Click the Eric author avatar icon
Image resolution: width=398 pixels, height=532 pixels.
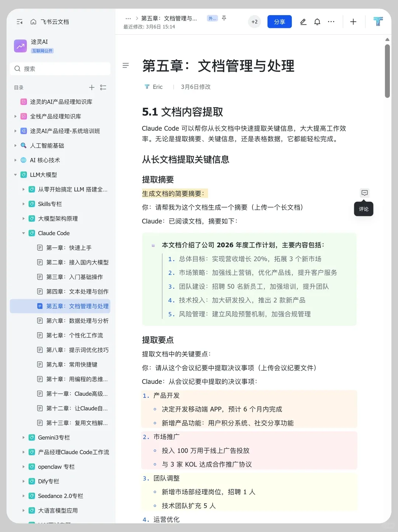coord(147,87)
